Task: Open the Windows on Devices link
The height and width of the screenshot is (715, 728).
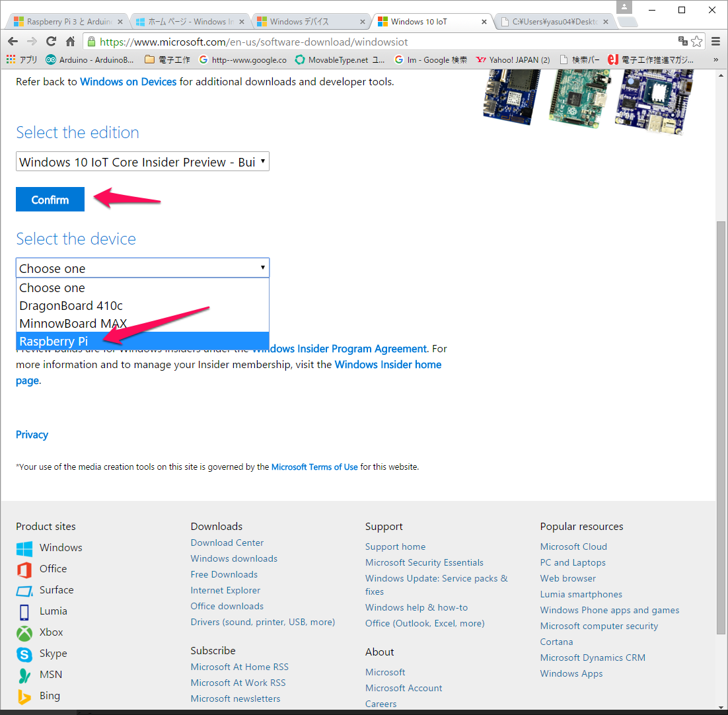Action: pos(128,82)
